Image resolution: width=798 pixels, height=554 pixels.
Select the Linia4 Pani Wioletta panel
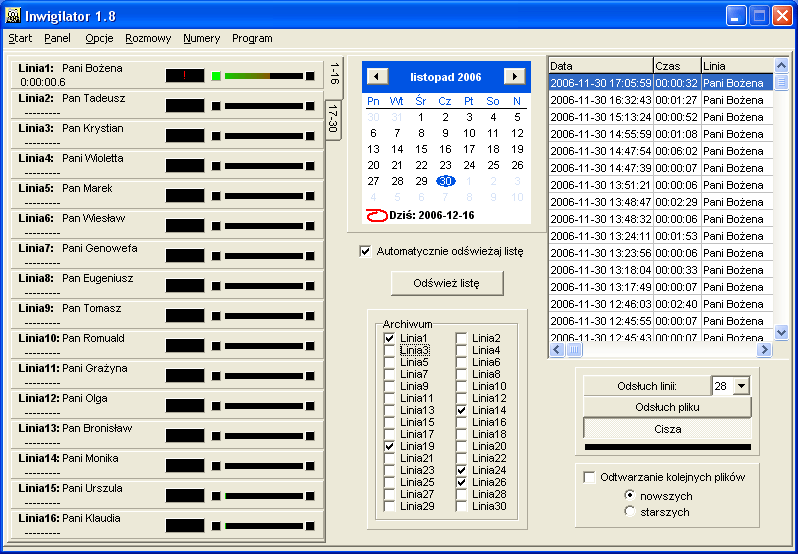coord(167,165)
